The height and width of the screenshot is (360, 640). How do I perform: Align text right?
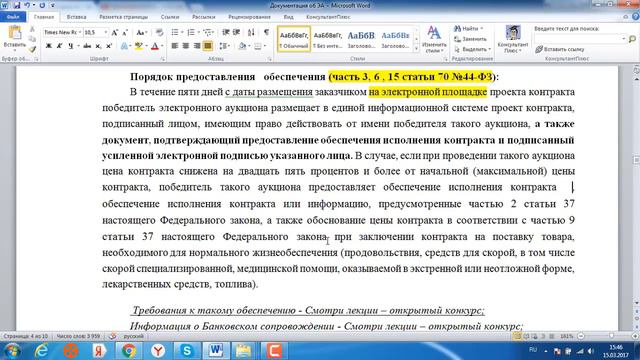(197, 46)
